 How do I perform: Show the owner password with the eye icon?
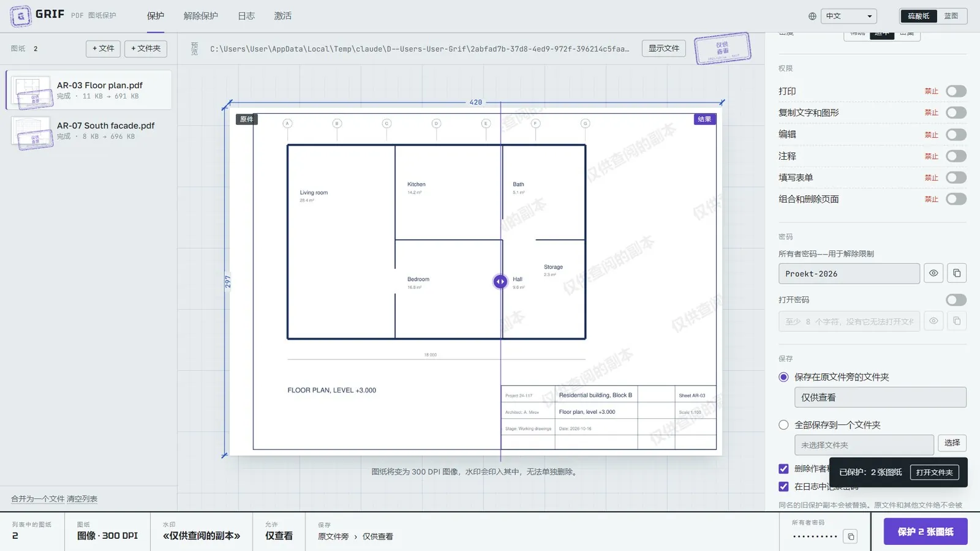tap(933, 274)
